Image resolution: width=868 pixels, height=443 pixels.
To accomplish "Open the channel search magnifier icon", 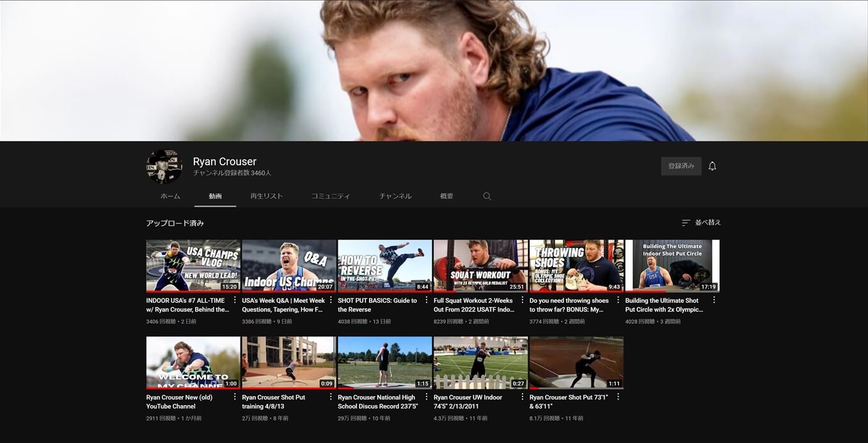I will click(x=487, y=197).
